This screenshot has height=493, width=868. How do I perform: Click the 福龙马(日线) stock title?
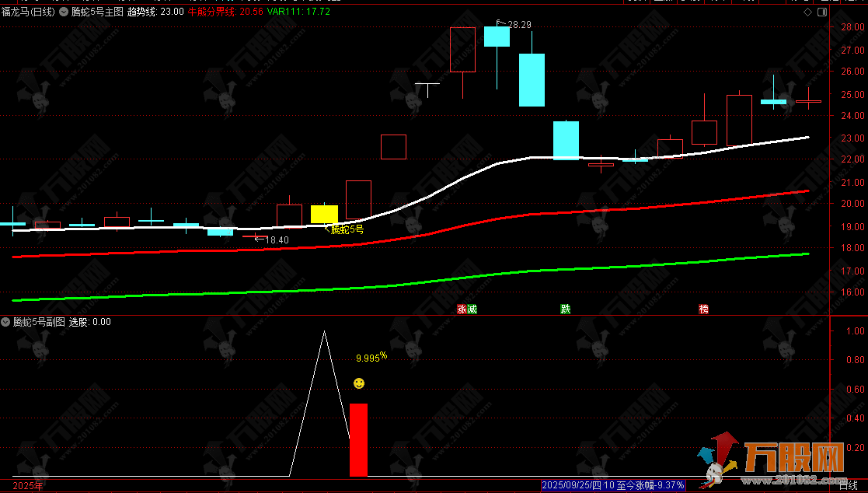[x=28, y=12]
